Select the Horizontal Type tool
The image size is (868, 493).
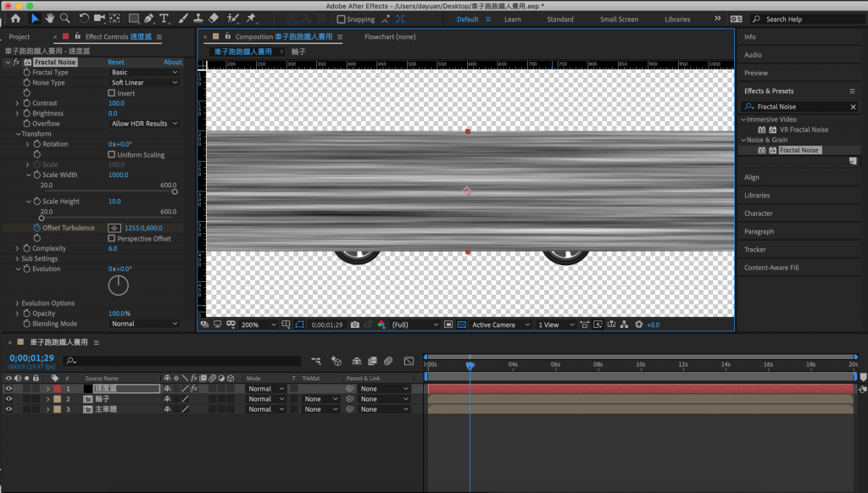pyautogui.click(x=164, y=19)
